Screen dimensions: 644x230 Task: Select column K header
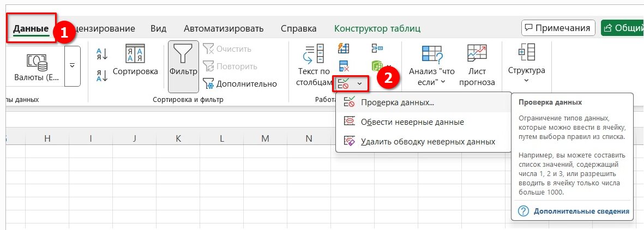pos(178,138)
